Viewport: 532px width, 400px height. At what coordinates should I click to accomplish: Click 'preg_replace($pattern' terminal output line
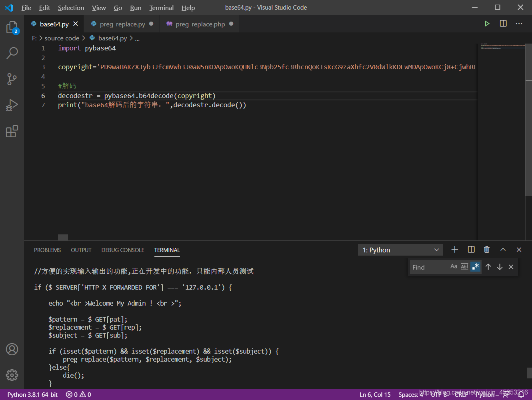point(147,359)
